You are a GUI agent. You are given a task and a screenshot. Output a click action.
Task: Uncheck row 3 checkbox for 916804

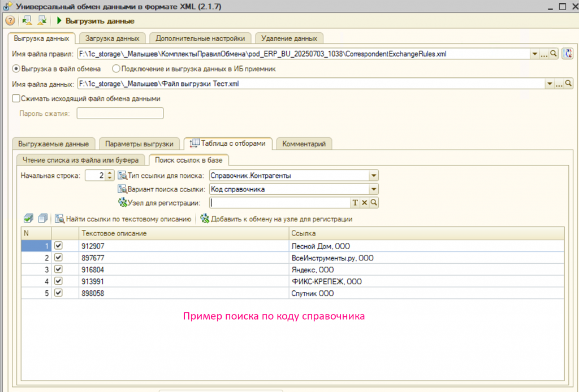coord(58,269)
